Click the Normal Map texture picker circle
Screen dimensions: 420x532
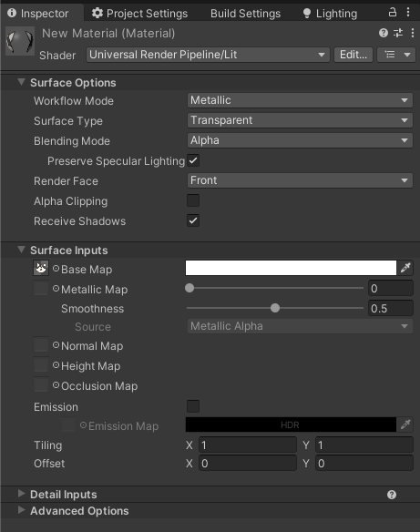pos(56,345)
